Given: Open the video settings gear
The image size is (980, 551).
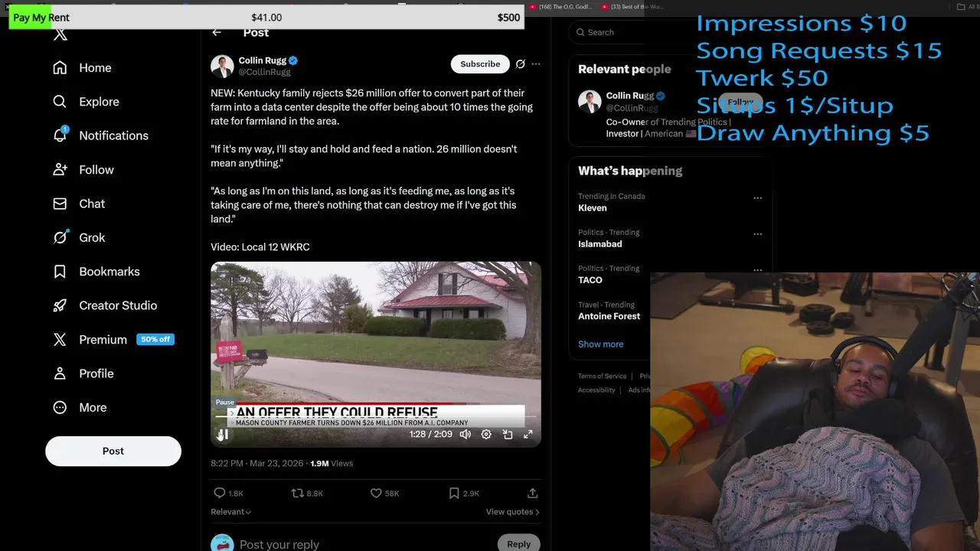Looking at the screenshot, I should 486,434.
